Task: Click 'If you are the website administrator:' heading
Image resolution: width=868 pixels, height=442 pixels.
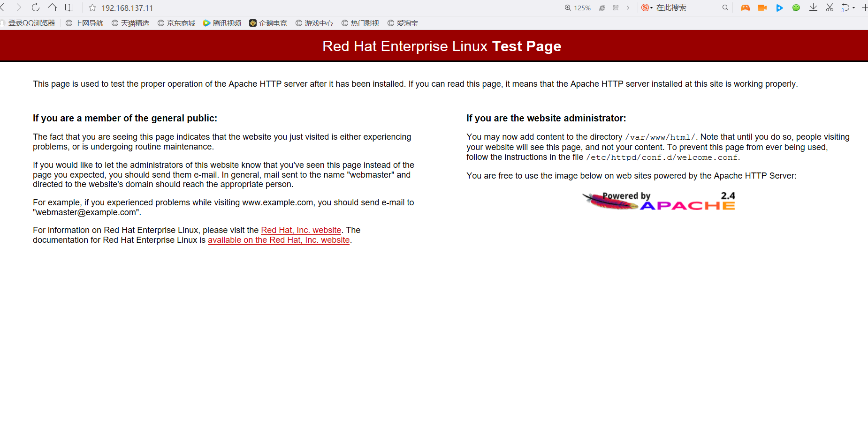Action: pyautogui.click(x=546, y=118)
